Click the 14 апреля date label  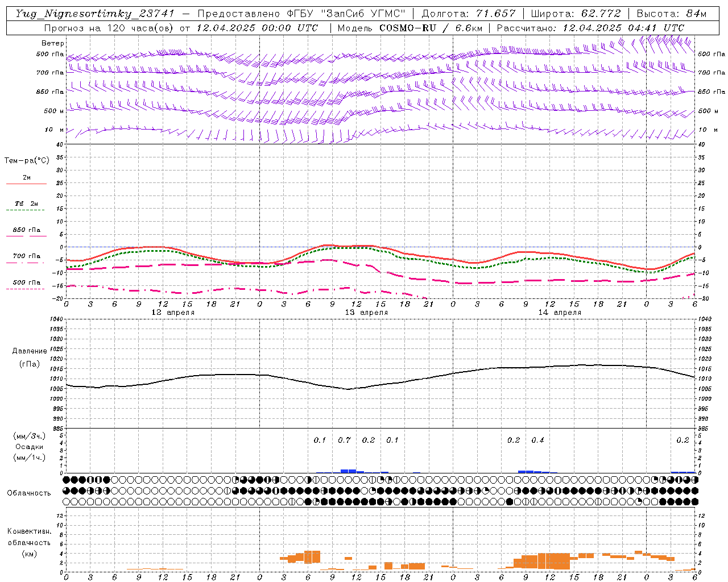tap(560, 313)
